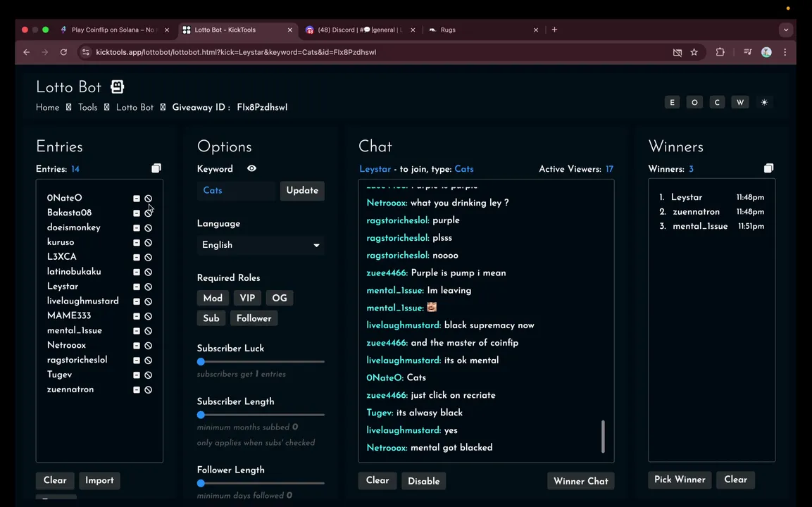Remove 0NateO entry with minus icon
The width and height of the screenshot is (812, 507).
[x=136, y=199]
